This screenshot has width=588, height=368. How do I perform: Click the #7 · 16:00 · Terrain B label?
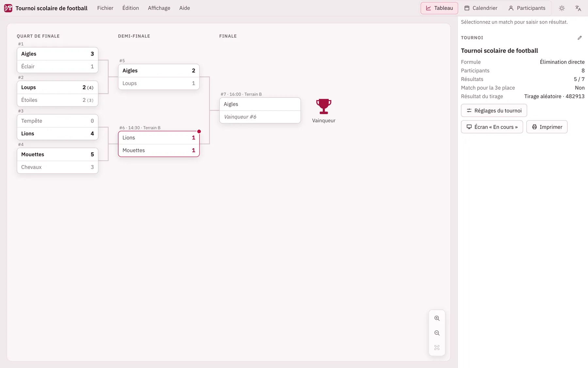(241, 94)
